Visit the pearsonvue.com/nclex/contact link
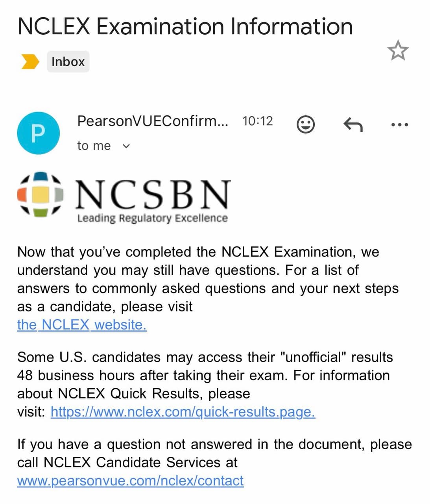Viewport: 430px width, 504px height. (x=130, y=481)
